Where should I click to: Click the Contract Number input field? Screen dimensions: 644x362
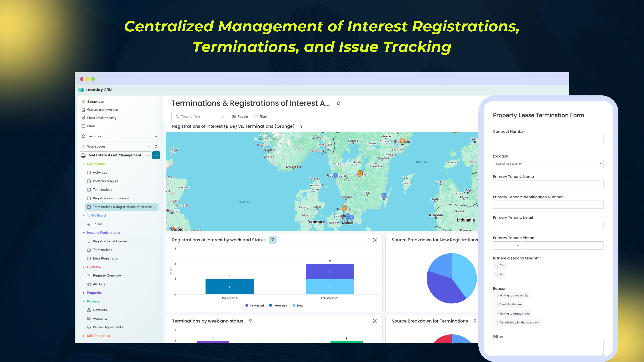click(x=548, y=139)
